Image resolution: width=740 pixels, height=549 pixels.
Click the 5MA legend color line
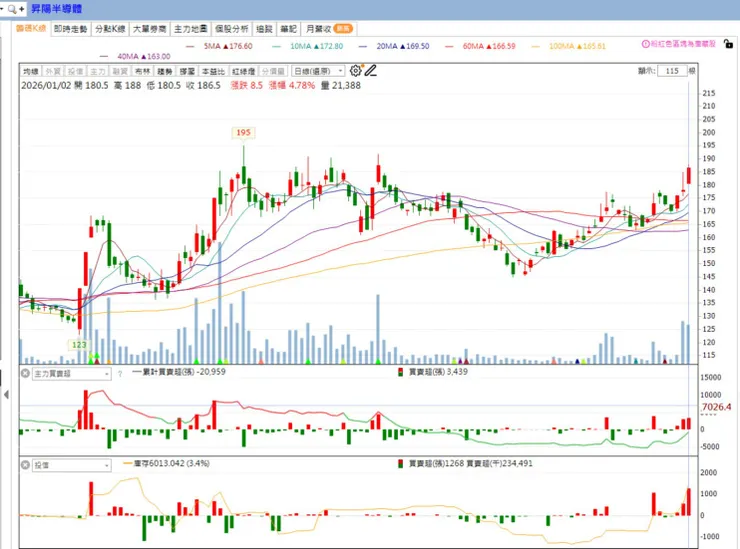[x=190, y=46]
